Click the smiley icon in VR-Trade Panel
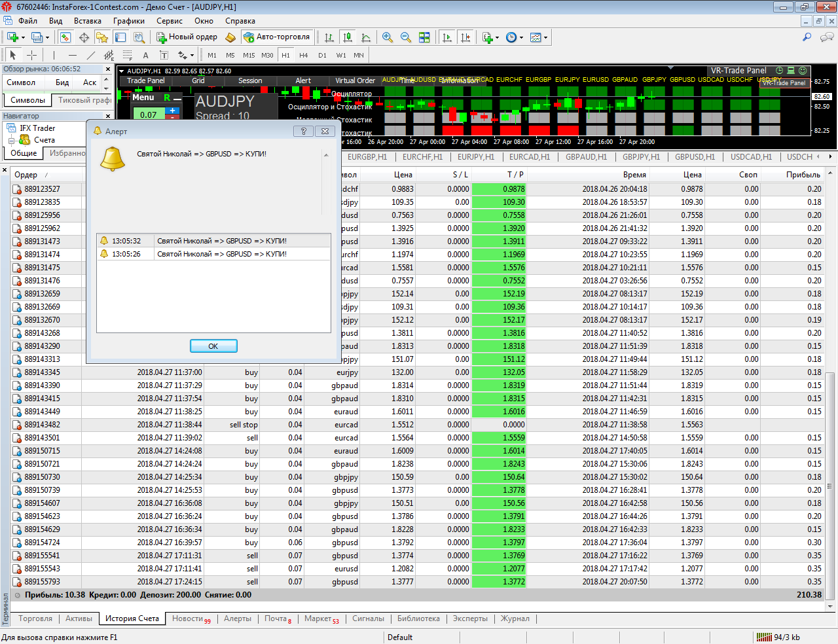 [x=803, y=71]
